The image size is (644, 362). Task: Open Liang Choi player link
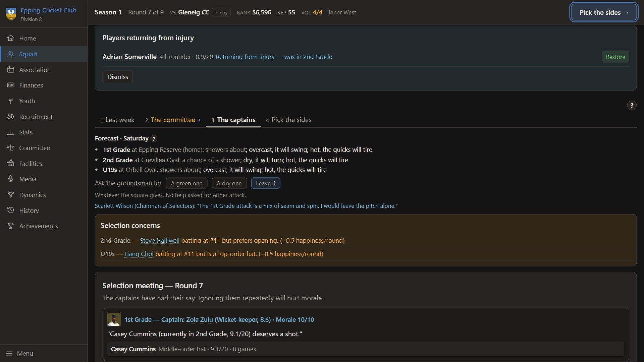click(139, 254)
